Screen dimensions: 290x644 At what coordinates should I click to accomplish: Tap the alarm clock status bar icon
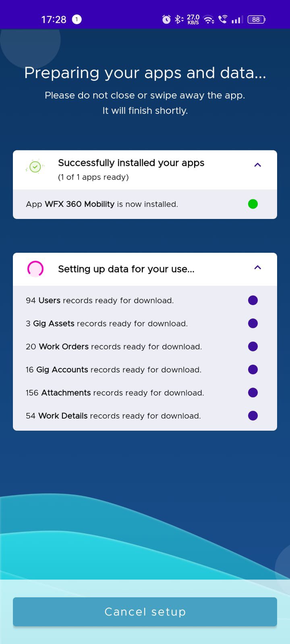[x=166, y=19]
